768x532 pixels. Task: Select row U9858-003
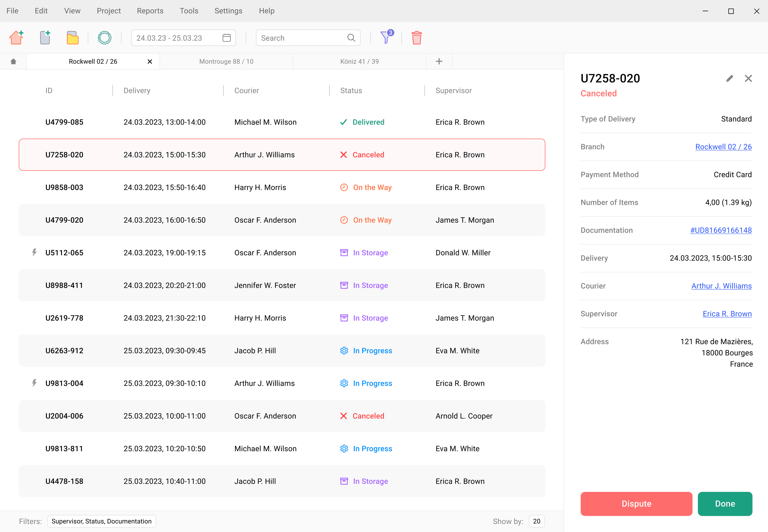tap(282, 187)
